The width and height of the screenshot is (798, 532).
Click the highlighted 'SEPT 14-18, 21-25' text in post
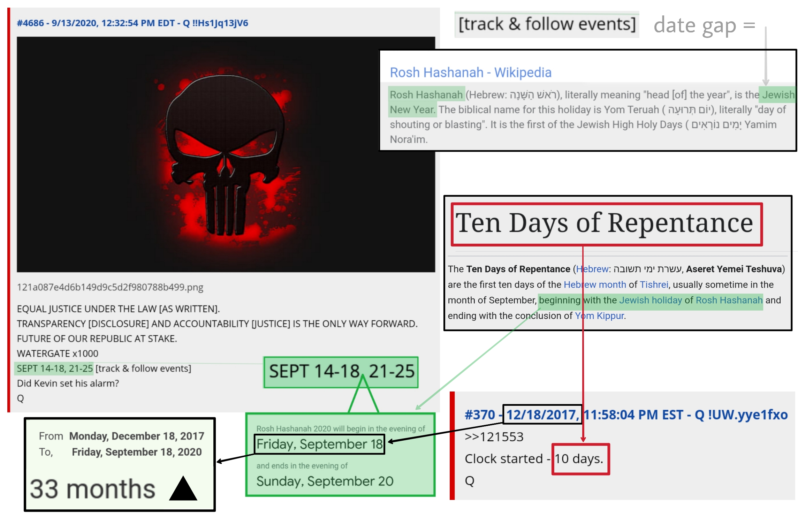coord(55,368)
